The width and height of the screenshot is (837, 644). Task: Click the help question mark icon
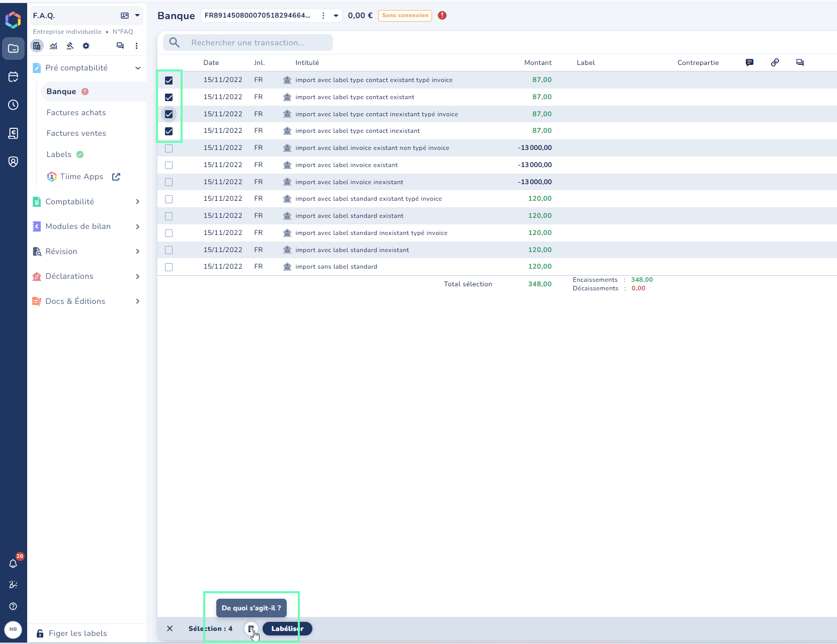tap(14, 606)
